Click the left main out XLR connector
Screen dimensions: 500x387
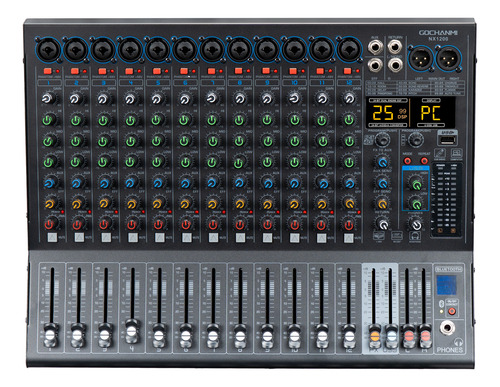point(421,60)
